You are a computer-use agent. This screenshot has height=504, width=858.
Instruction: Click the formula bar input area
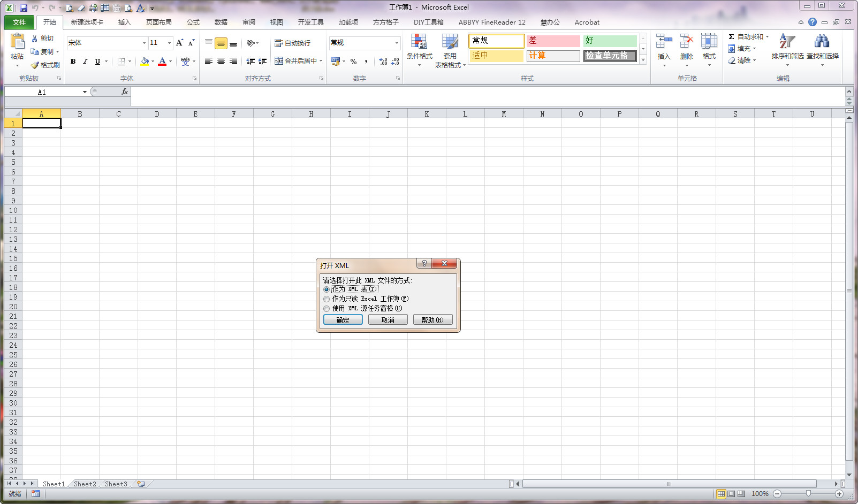(x=488, y=96)
